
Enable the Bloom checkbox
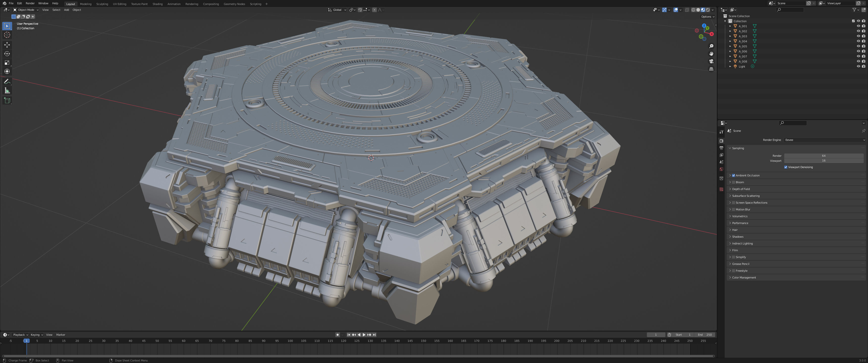coord(734,182)
